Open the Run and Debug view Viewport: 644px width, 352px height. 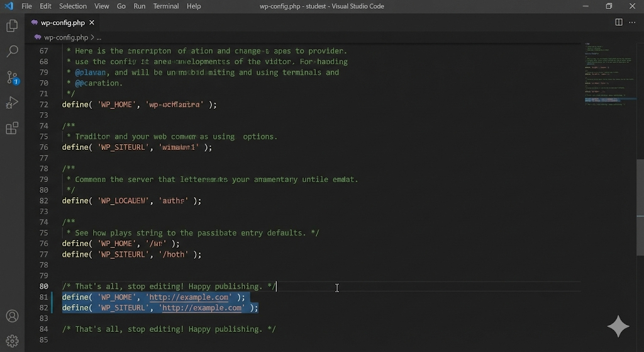12,103
